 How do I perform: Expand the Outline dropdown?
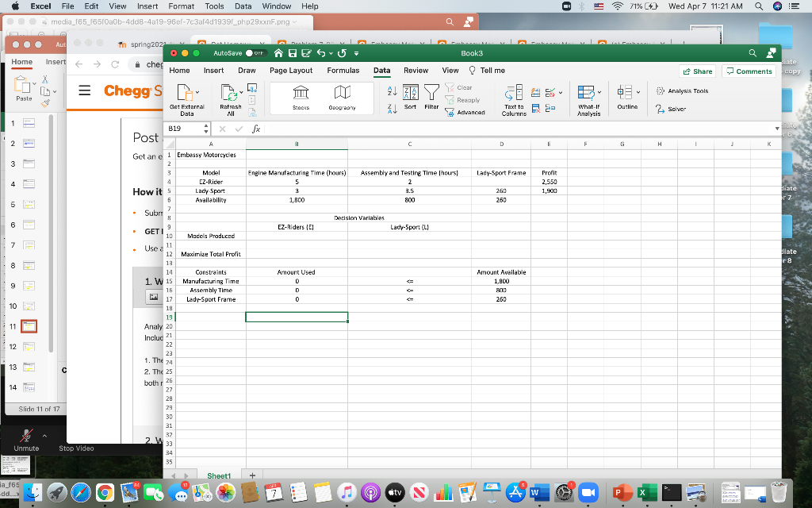[627, 97]
